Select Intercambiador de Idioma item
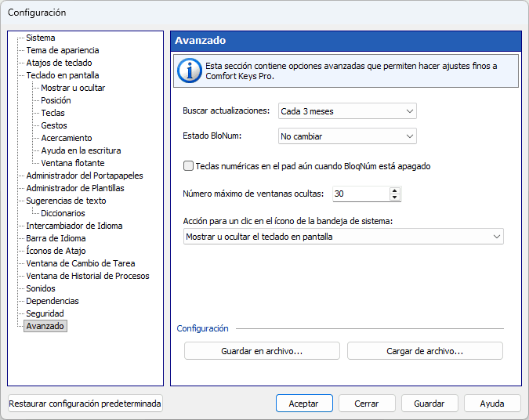 pos(74,226)
